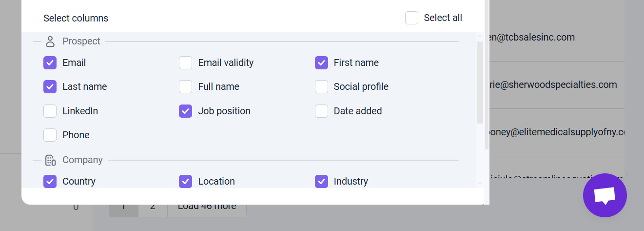Open the purple chat support bubble

click(x=605, y=195)
